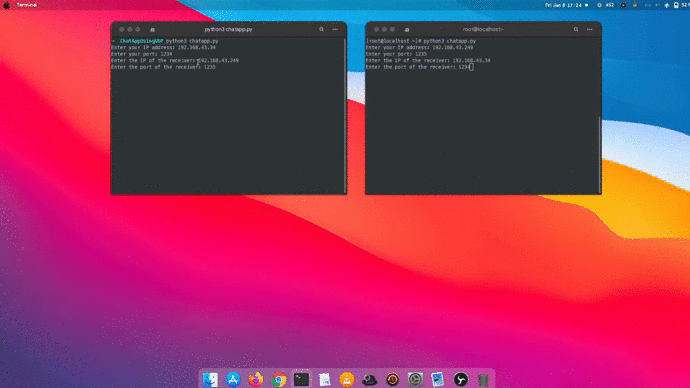
Task: Open search in the python3 chatapp.py terminal
Action: click(x=321, y=29)
